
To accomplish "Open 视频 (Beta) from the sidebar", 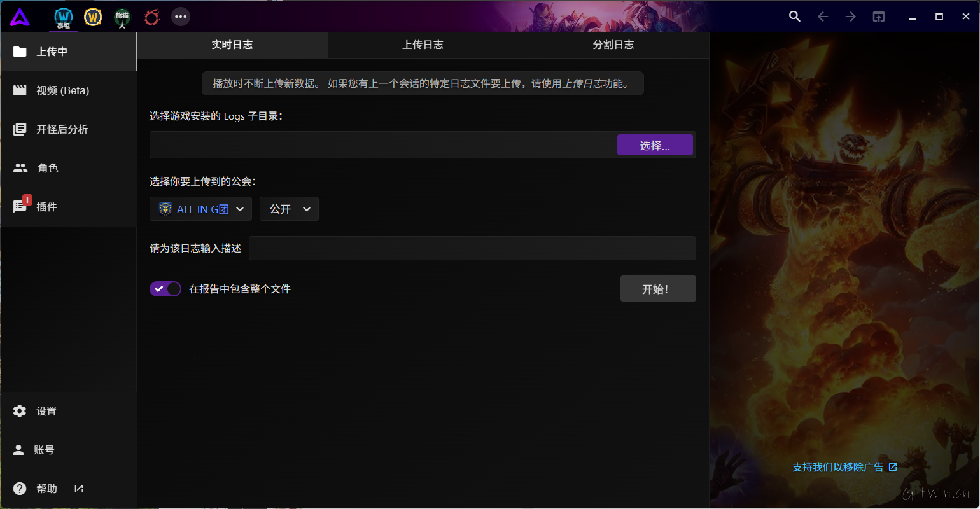I will pyautogui.click(x=62, y=90).
